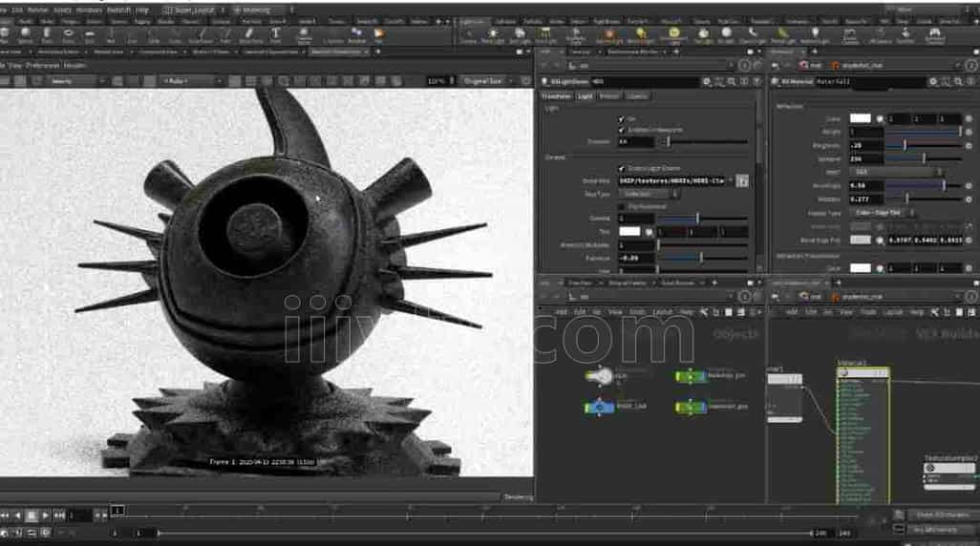Switch to the Preview tab in light parameters
Viewport: 980px width, 546px height.
click(609, 96)
